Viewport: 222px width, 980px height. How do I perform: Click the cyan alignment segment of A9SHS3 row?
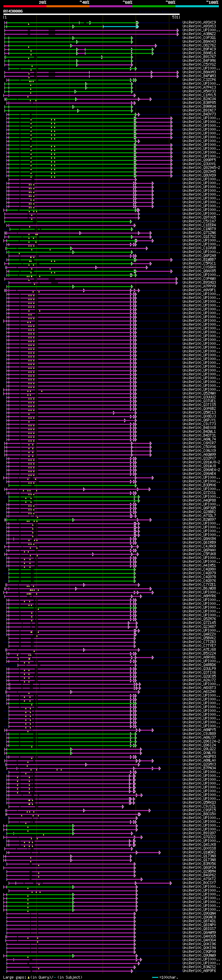coord(120,26)
